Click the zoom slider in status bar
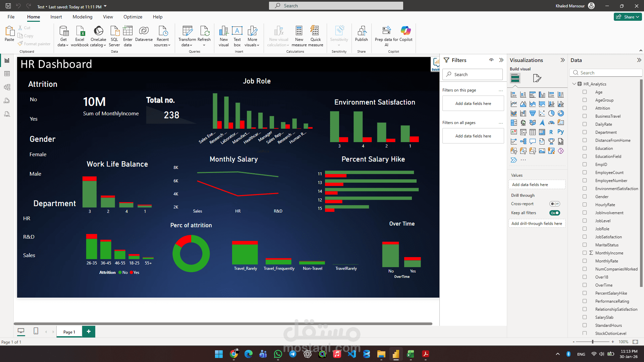The image size is (644, 362). click(593, 342)
